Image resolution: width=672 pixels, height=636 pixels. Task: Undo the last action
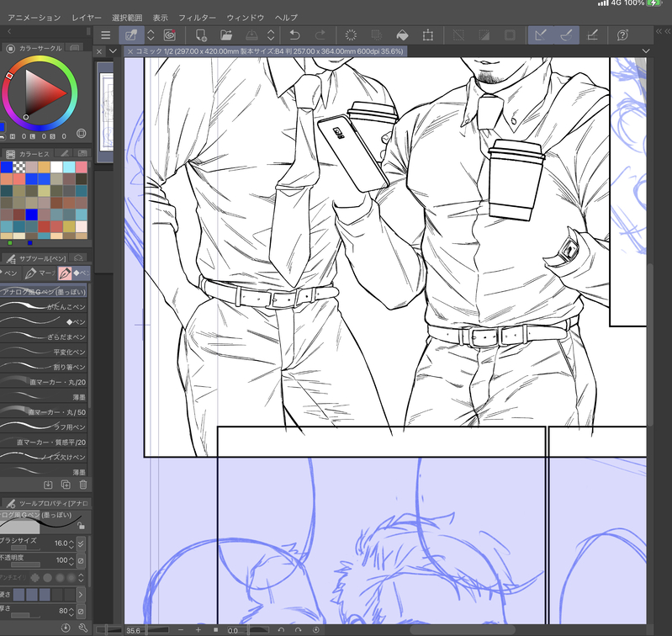[x=294, y=35]
